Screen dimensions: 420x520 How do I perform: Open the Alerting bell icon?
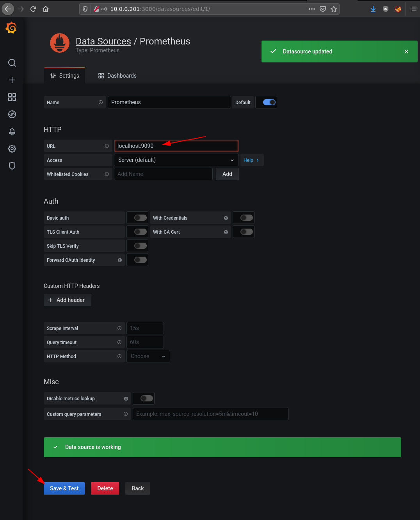point(12,131)
